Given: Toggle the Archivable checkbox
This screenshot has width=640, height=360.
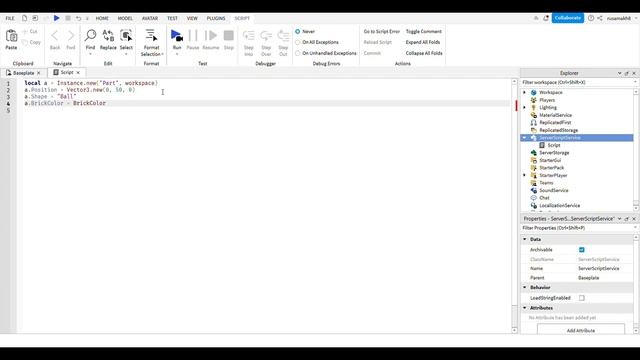Looking at the screenshot, I should [582, 249].
